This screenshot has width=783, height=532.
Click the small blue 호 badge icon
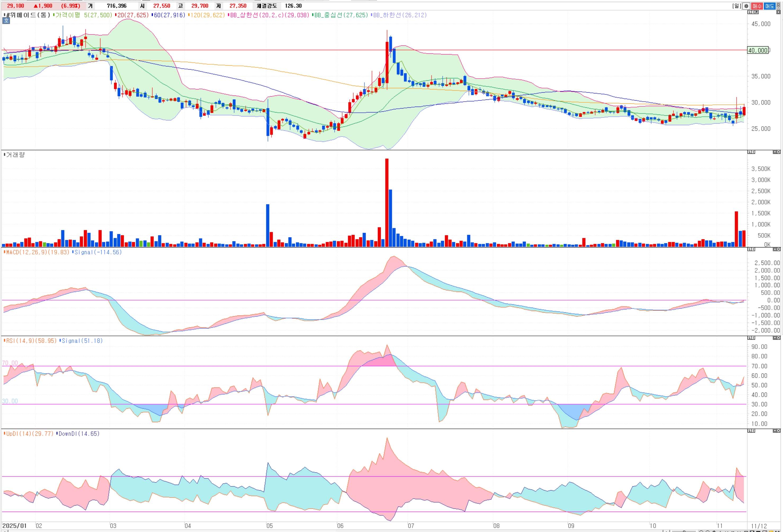point(6,21)
